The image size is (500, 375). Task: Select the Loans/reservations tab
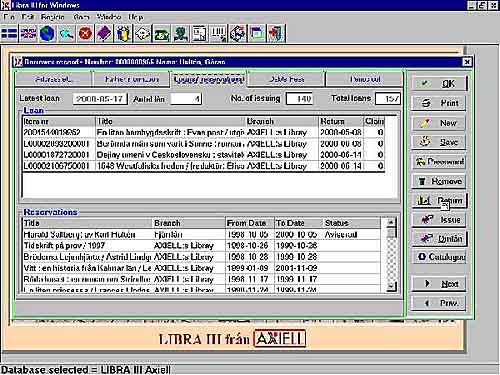[x=209, y=79]
